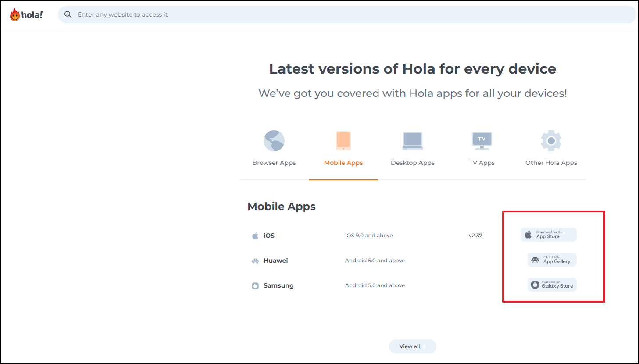The width and height of the screenshot is (639, 364).
Task: Click Huawei row "Android 5.0 and above"
Action: tap(375, 261)
